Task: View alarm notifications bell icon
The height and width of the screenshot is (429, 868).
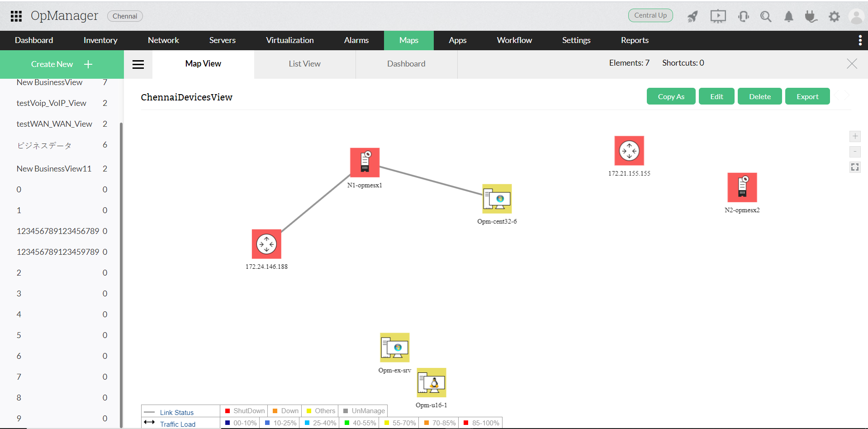Action: pyautogui.click(x=788, y=17)
